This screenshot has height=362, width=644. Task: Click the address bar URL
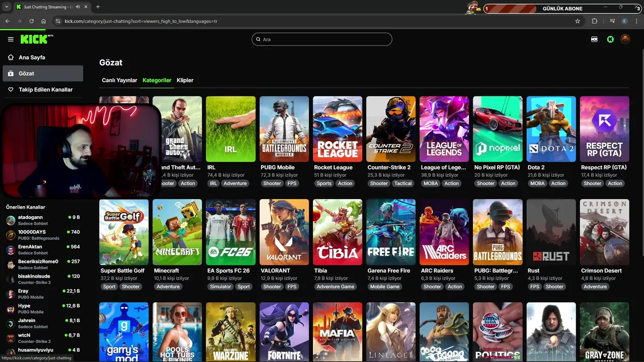tap(141, 21)
